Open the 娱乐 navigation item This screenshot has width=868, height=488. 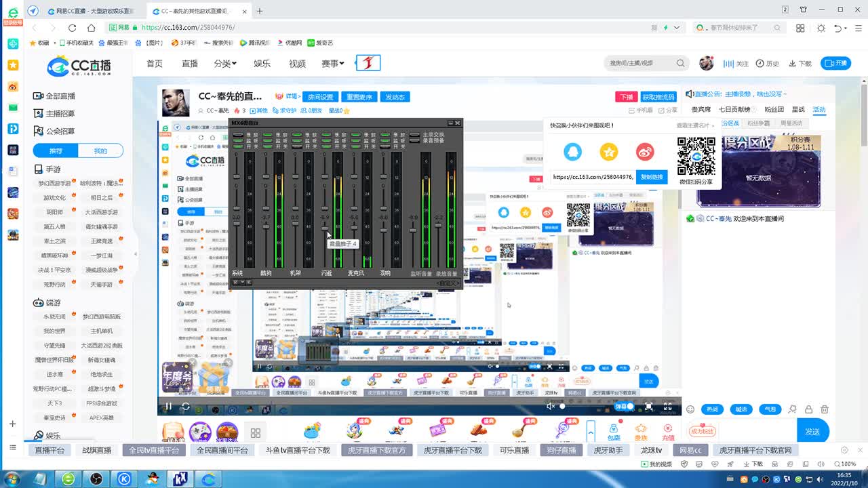click(x=262, y=63)
